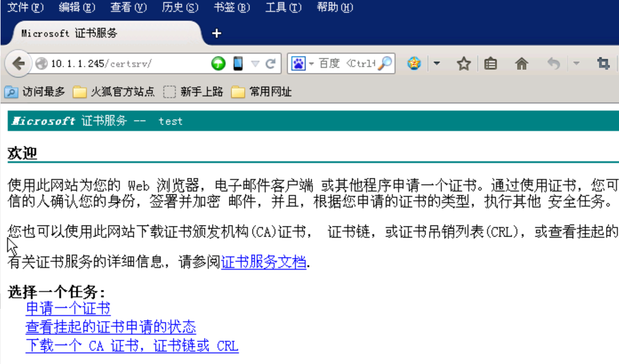The image size is (619, 364).
Task: Click the globe site identity icon
Action: point(42,63)
